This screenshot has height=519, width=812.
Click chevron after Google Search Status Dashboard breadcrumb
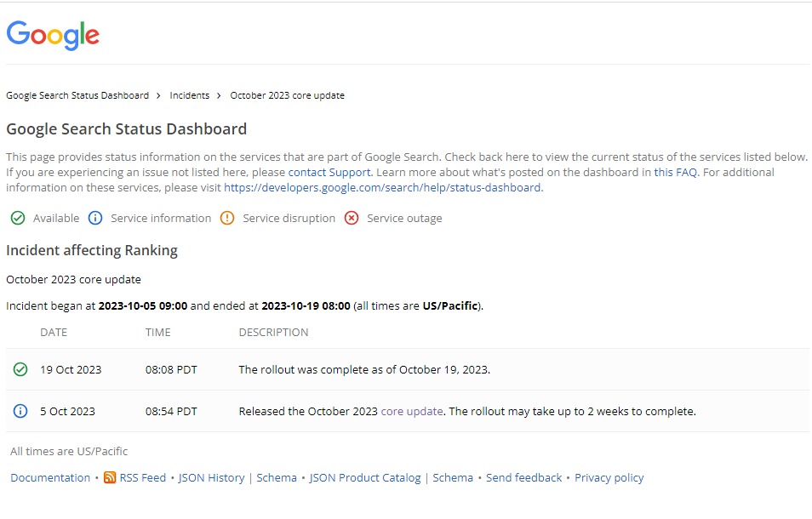[x=158, y=96]
